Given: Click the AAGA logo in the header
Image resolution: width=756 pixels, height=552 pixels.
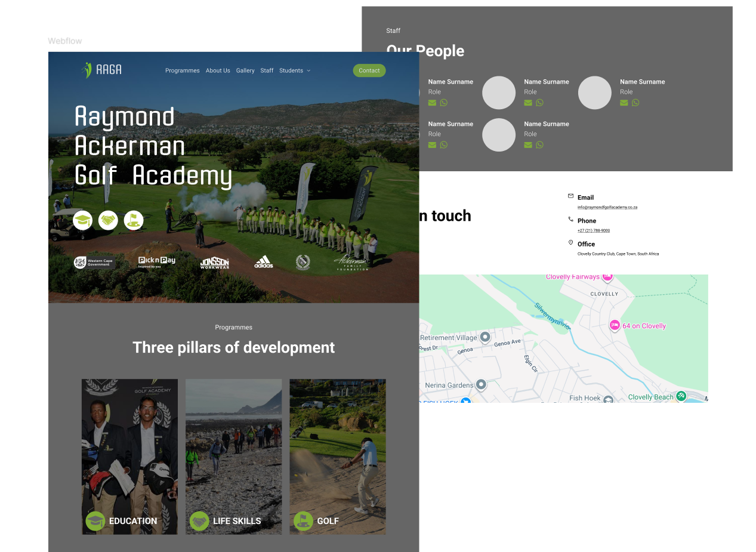Looking at the screenshot, I should click(x=101, y=70).
